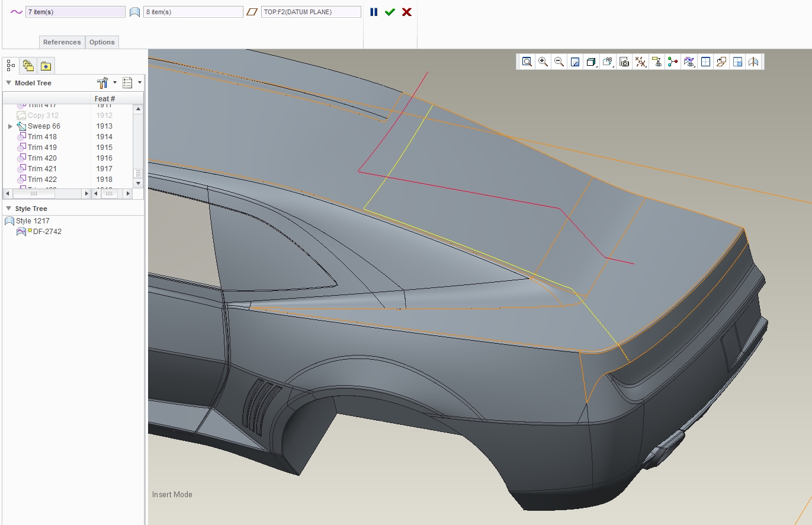The height and width of the screenshot is (525, 812).
Task: Click Feat # column scroll left arrow
Action: [97, 193]
